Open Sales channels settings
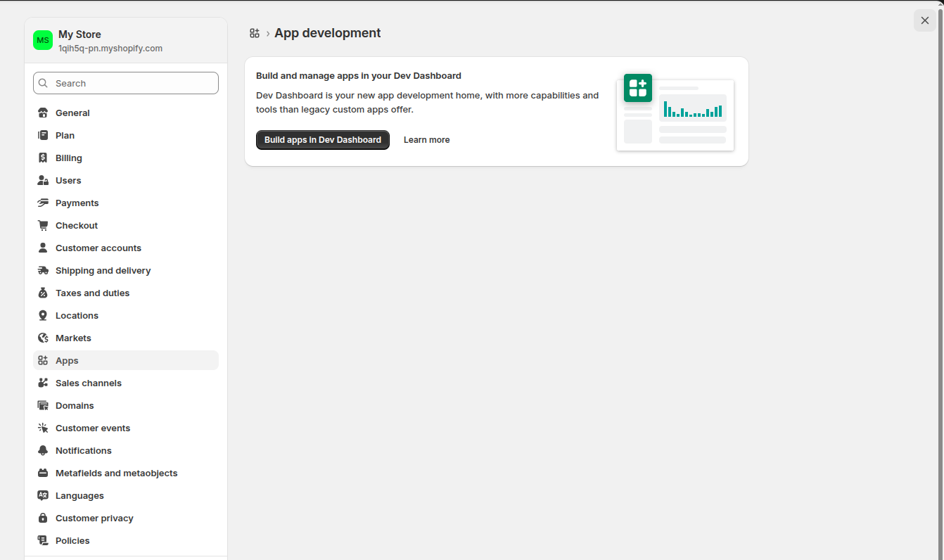944x560 pixels. coord(126,383)
